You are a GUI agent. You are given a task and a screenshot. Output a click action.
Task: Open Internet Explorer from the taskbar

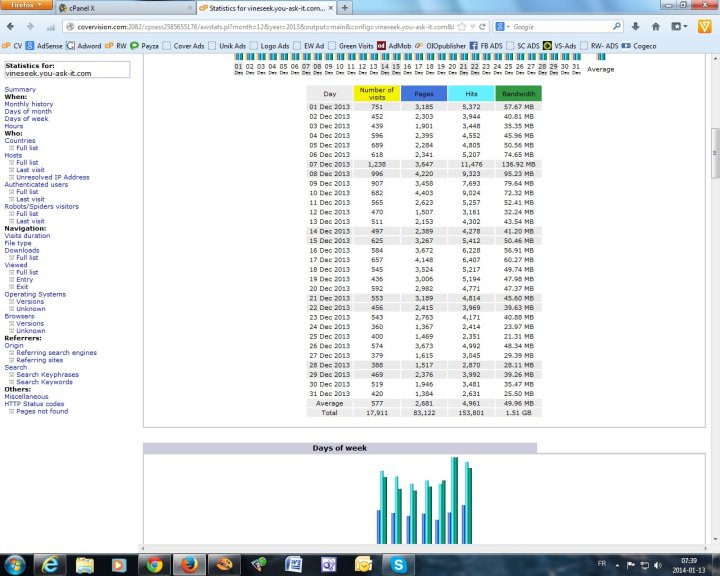(x=49, y=564)
